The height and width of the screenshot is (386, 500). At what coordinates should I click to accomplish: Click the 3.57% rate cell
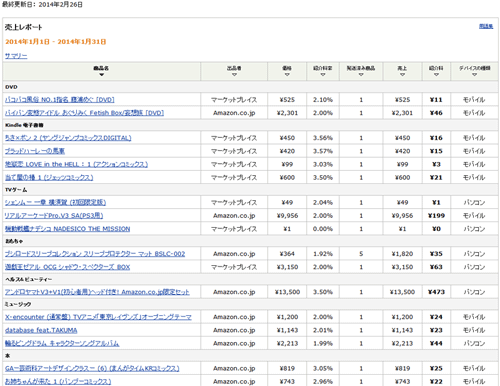tap(323, 151)
